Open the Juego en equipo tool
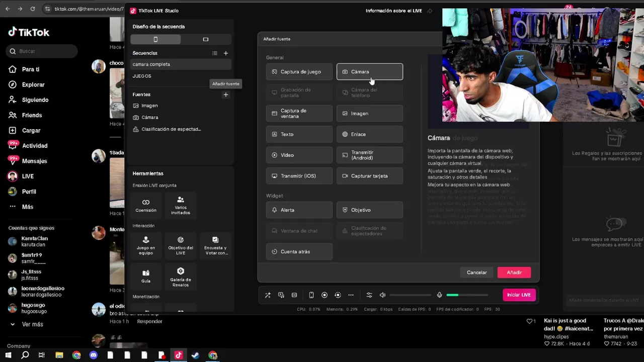Image resolution: width=644 pixels, height=362 pixels. coord(146,245)
